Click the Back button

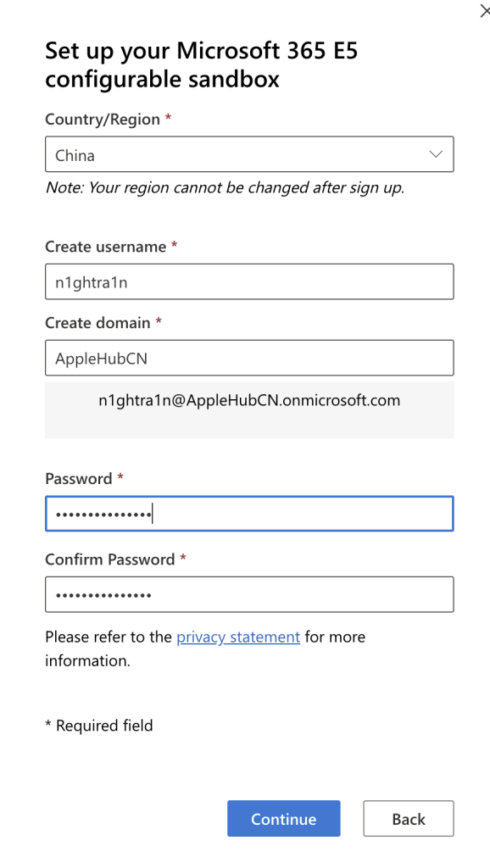pyautogui.click(x=408, y=818)
